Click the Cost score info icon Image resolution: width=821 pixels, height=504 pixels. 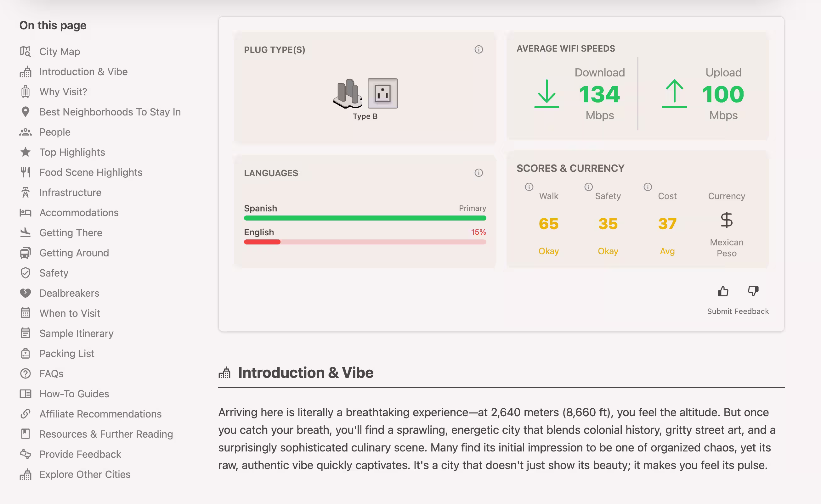tap(648, 187)
